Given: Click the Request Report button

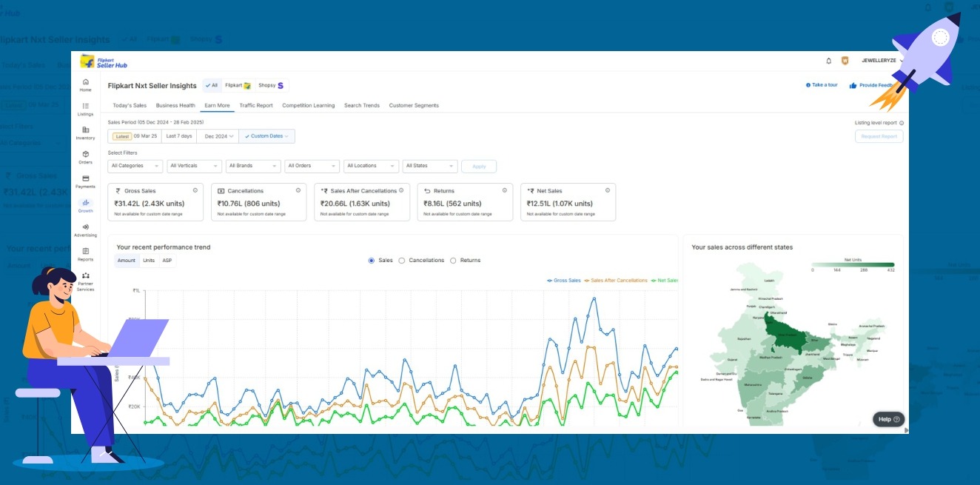Looking at the screenshot, I should click(879, 136).
